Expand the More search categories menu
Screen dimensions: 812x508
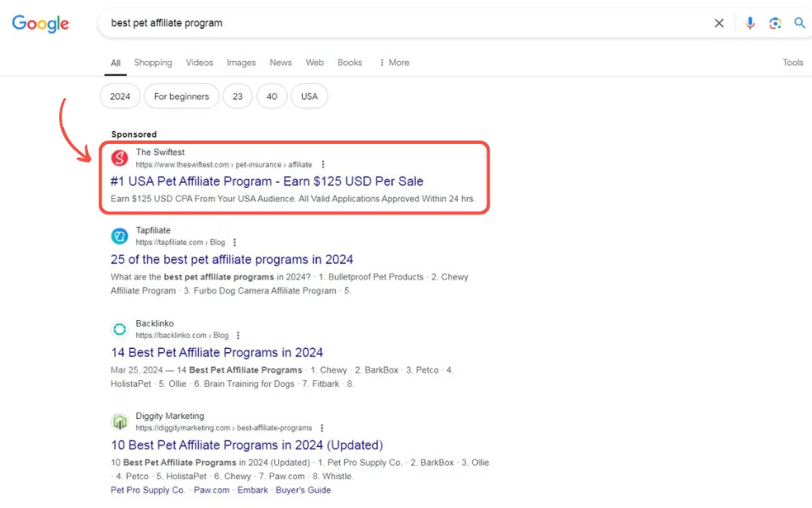394,63
